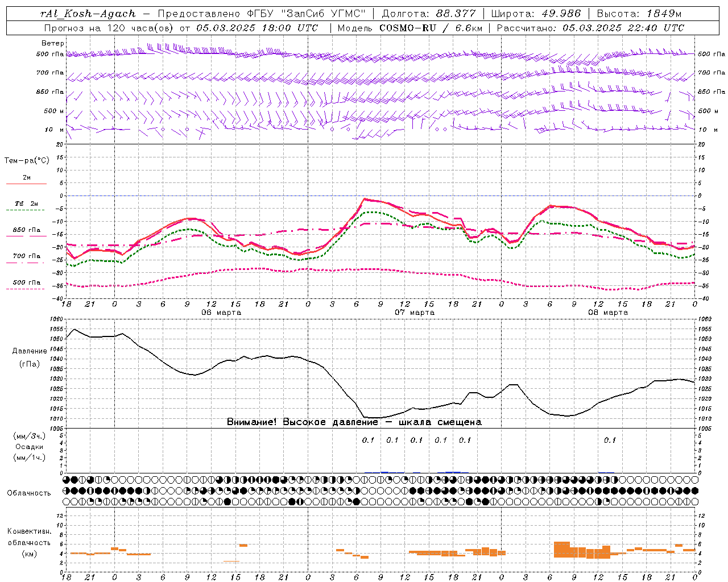Click the computed time Рассчитано: 05.03.2025 22:40 UTC

590,28
